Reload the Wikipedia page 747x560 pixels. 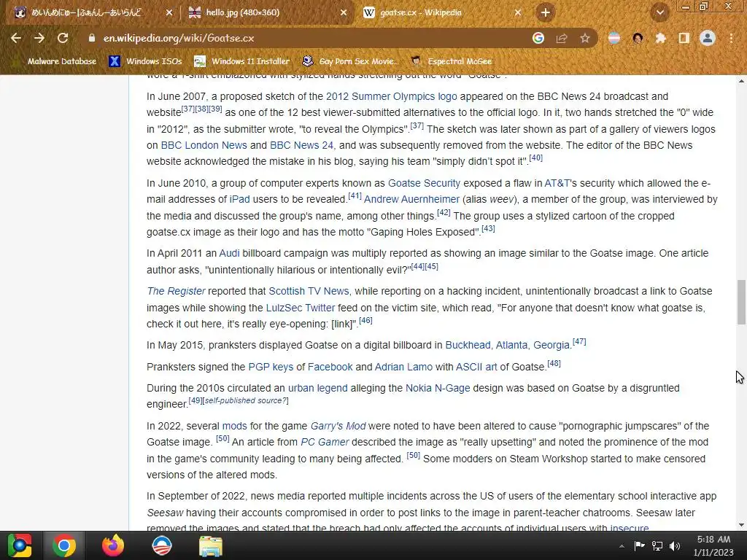tap(63, 38)
